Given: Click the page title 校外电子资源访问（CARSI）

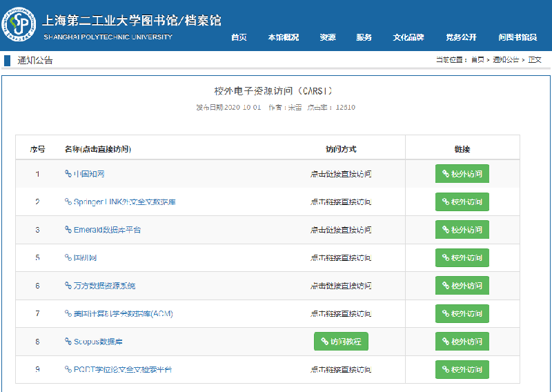Looking at the screenshot, I should tap(273, 91).
